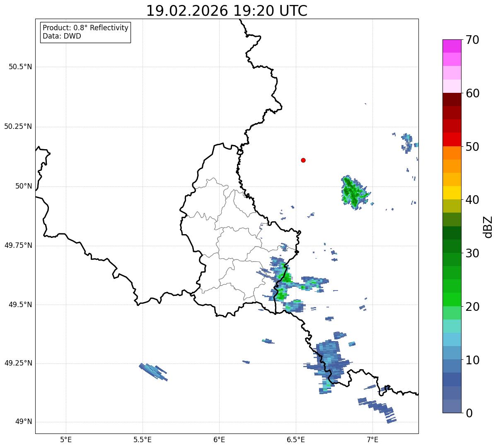Click the dark maroon colorbar segment below 60
Image resolution: width=498 pixels, height=448 pixels.
pyautogui.click(x=452, y=99)
